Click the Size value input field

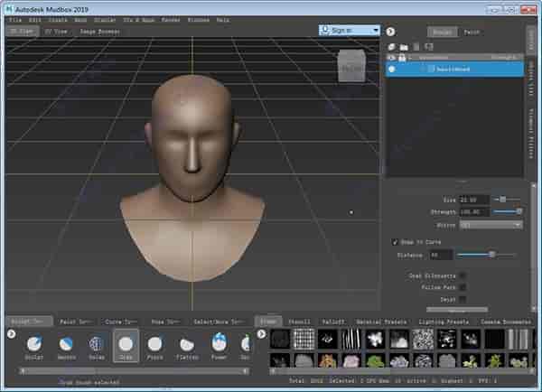tap(473, 199)
